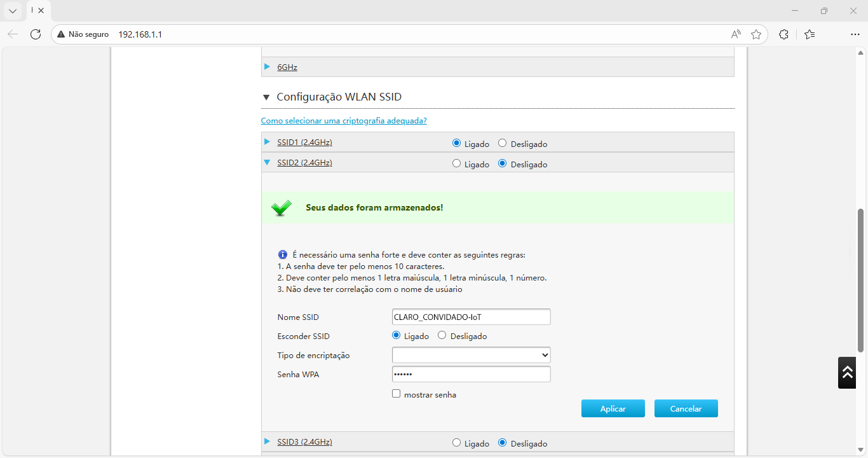Image resolution: width=868 pixels, height=458 pixels.
Task: Open link Como selecionar uma criptografia adequada
Action: click(344, 121)
